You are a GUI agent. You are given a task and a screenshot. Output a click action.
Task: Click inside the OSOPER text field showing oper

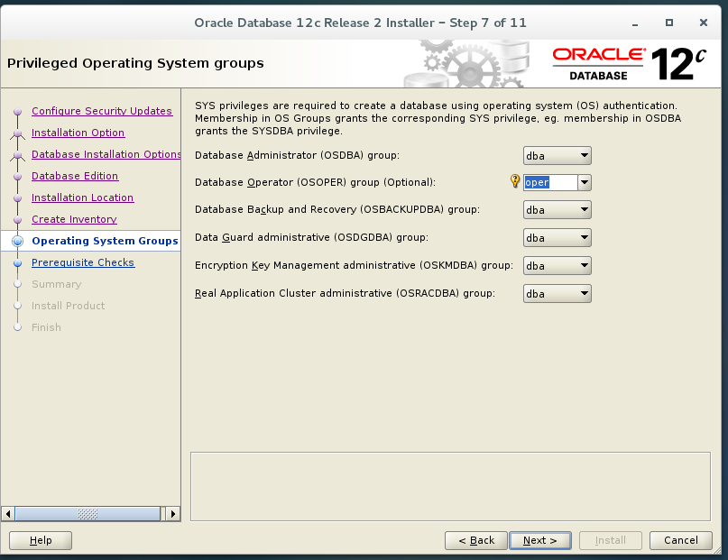(x=550, y=182)
